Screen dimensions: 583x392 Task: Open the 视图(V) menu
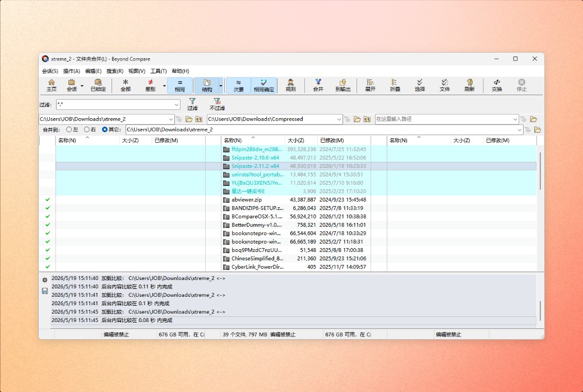pos(136,71)
